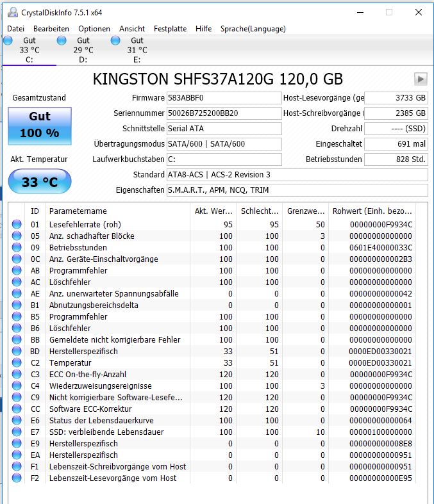The image size is (434, 504).
Task: Click the ID column header
Action: click(x=35, y=211)
